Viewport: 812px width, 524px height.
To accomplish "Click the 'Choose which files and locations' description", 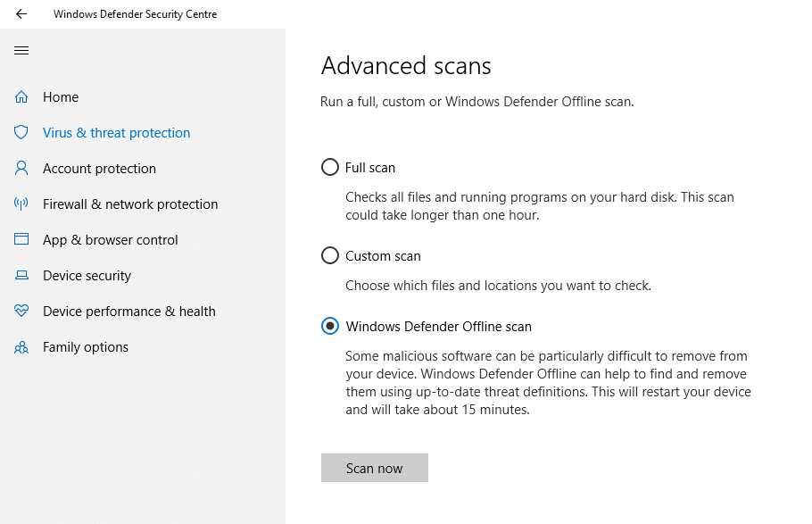I will pos(498,286).
